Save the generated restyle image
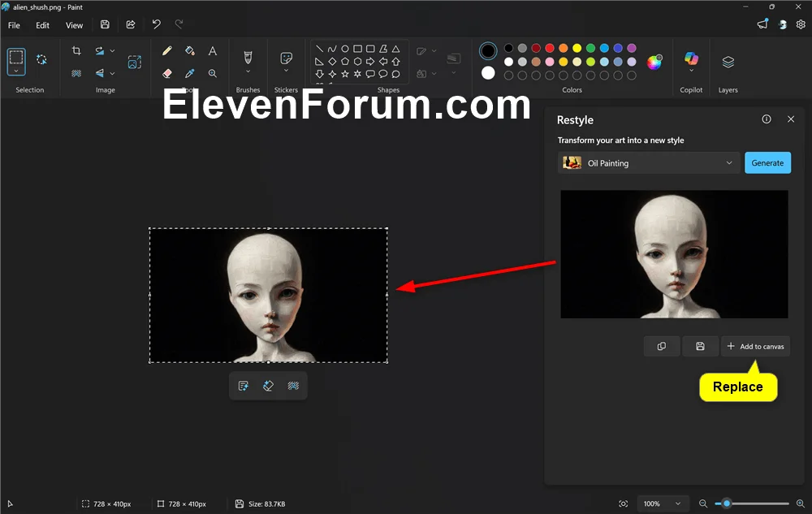 pyautogui.click(x=700, y=346)
